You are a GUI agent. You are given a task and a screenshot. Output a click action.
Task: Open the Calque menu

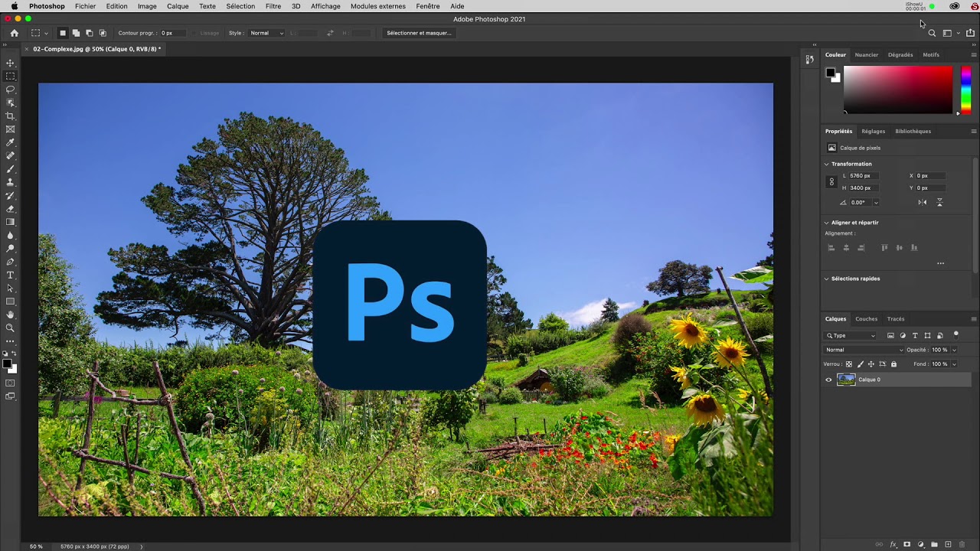(x=178, y=6)
